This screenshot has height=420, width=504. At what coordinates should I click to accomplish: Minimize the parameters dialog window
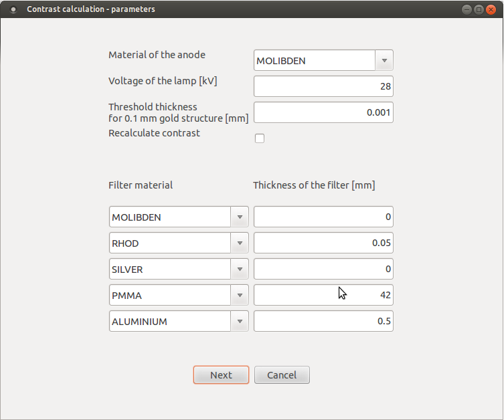coord(467,9)
